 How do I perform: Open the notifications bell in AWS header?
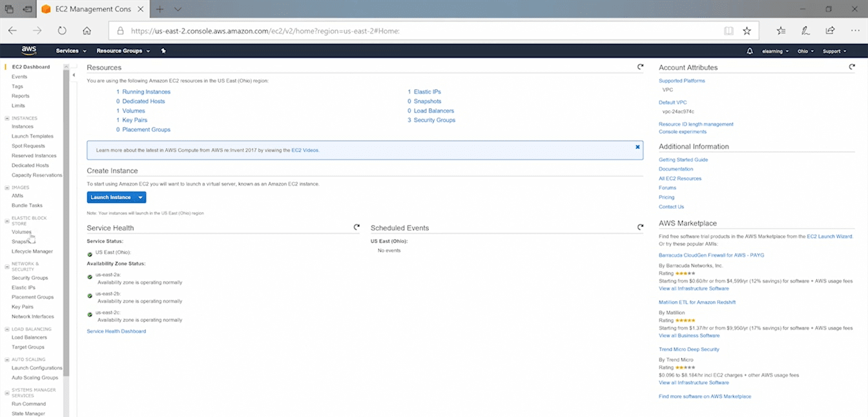tap(749, 51)
